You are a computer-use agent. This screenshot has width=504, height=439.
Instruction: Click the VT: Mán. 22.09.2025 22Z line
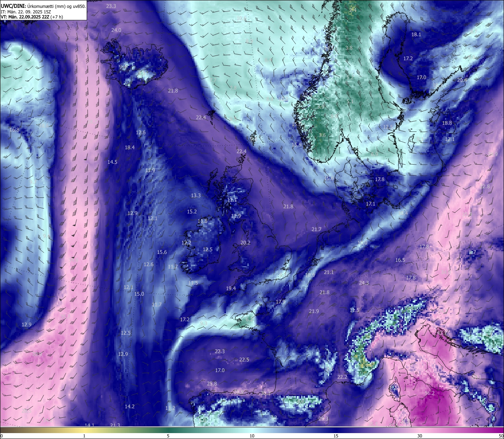coord(31,17)
